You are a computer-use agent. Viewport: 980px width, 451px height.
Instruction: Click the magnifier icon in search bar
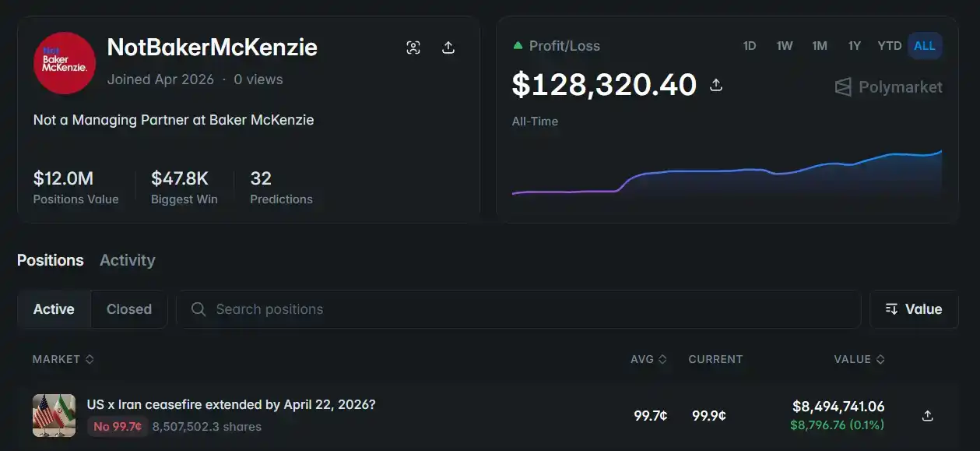click(198, 309)
